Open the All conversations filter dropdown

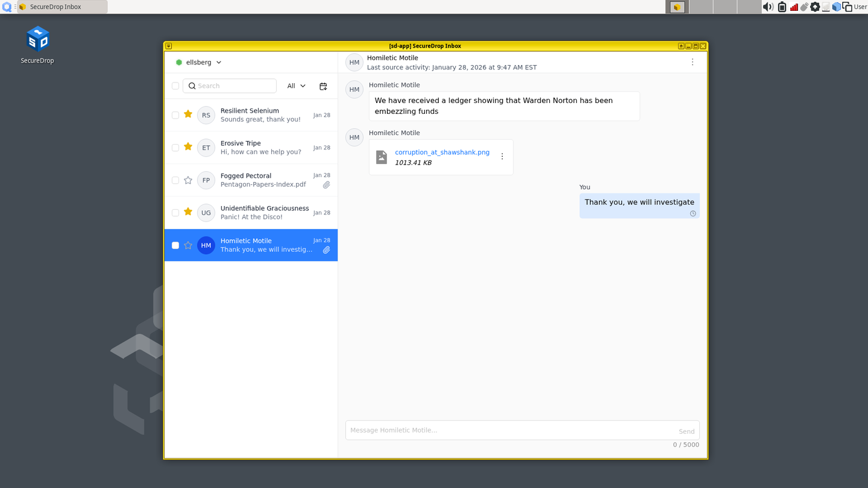(x=295, y=86)
